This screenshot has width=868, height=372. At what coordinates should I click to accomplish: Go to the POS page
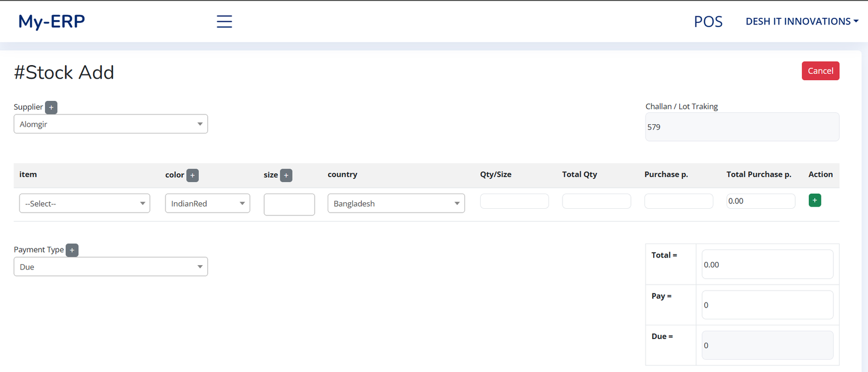point(708,22)
